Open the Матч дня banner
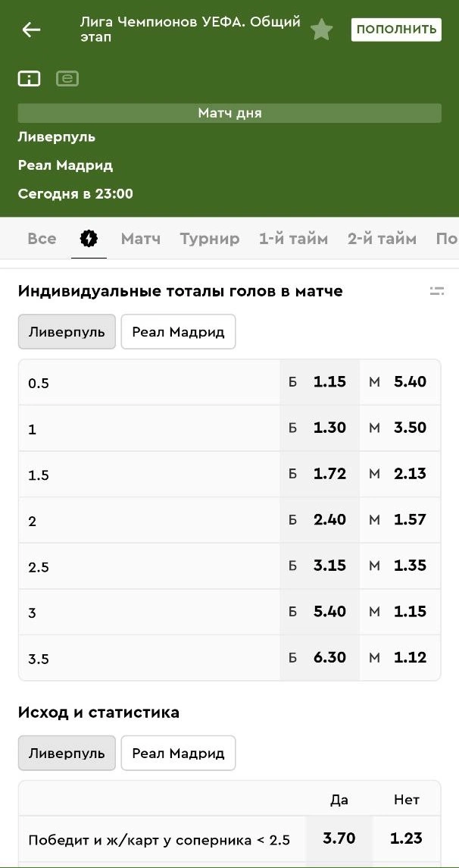The height and width of the screenshot is (868, 459). coord(229,113)
